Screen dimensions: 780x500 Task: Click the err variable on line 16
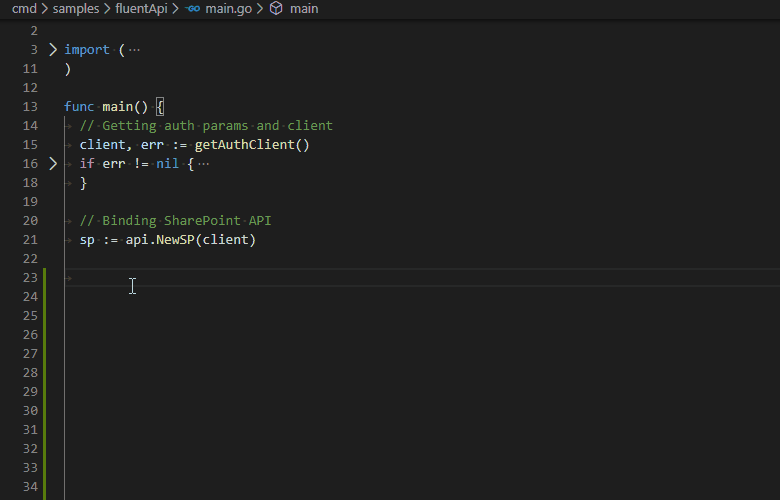click(114, 164)
